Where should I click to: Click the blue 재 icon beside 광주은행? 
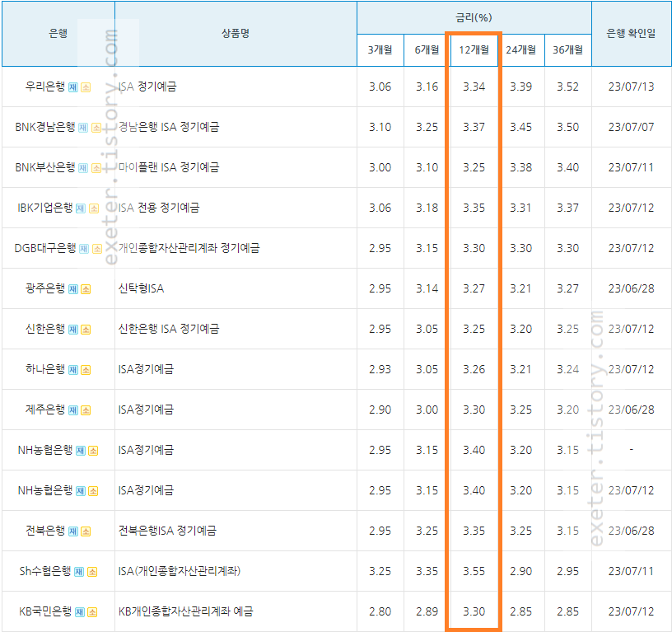click(73, 289)
